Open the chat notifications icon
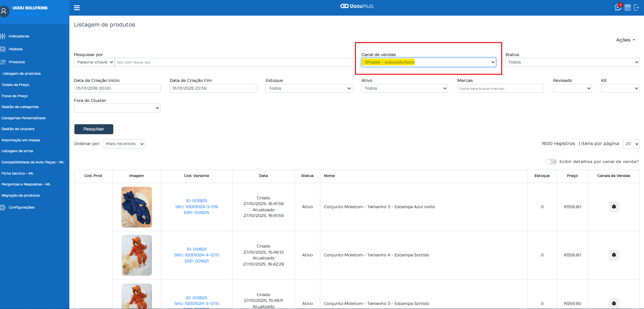This screenshot has width=644, height=309. click(x=618, y=7)
